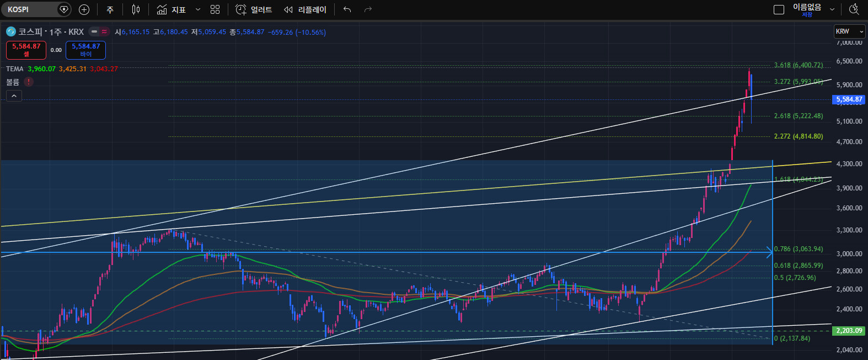Image resolution: width=868 pixels, height=360 pixels.
Task: Click the KOSPI symbol search field
Action: tap(30, 9)
